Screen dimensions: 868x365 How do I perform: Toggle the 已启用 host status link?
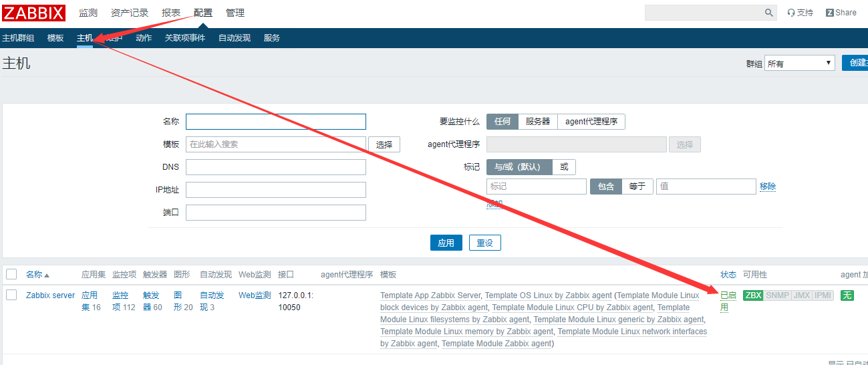[x=728, y=301]
